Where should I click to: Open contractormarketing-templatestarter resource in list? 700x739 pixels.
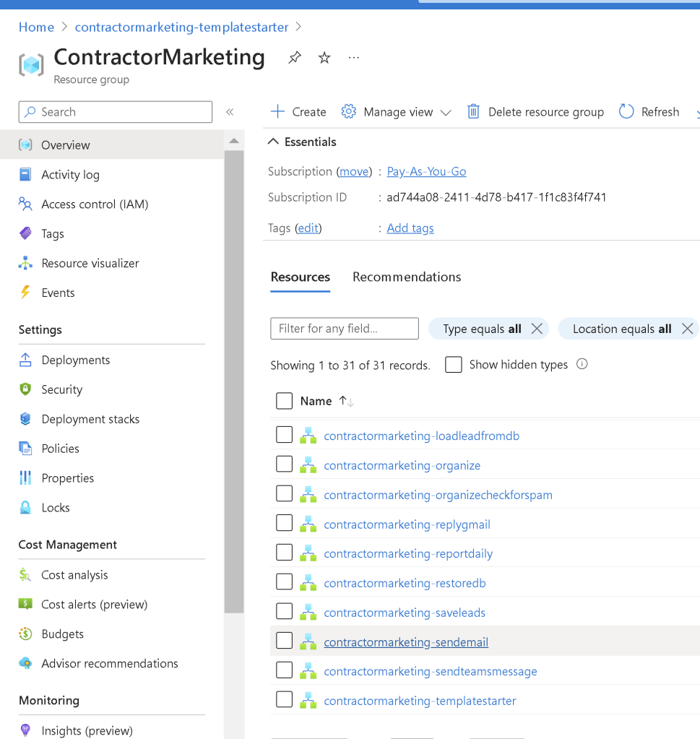pos(420,701)
